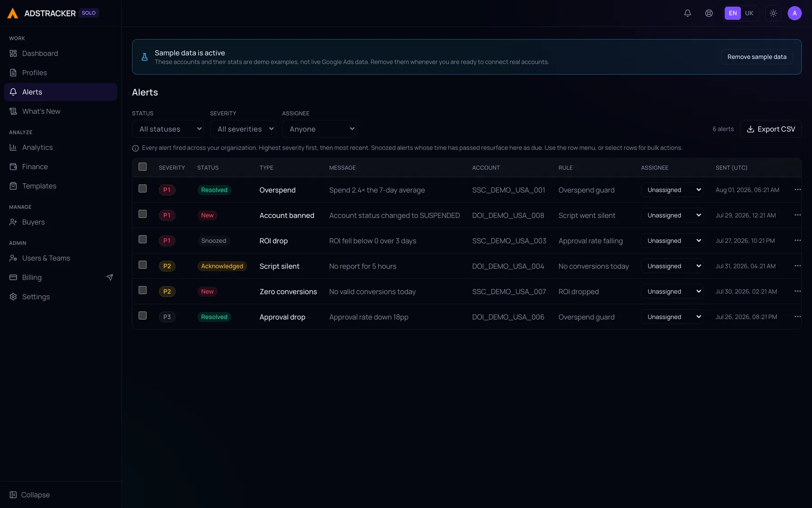Open the row menu for the Zero conversions alert
Screen dimensions: 812x508
pos(798,291)
